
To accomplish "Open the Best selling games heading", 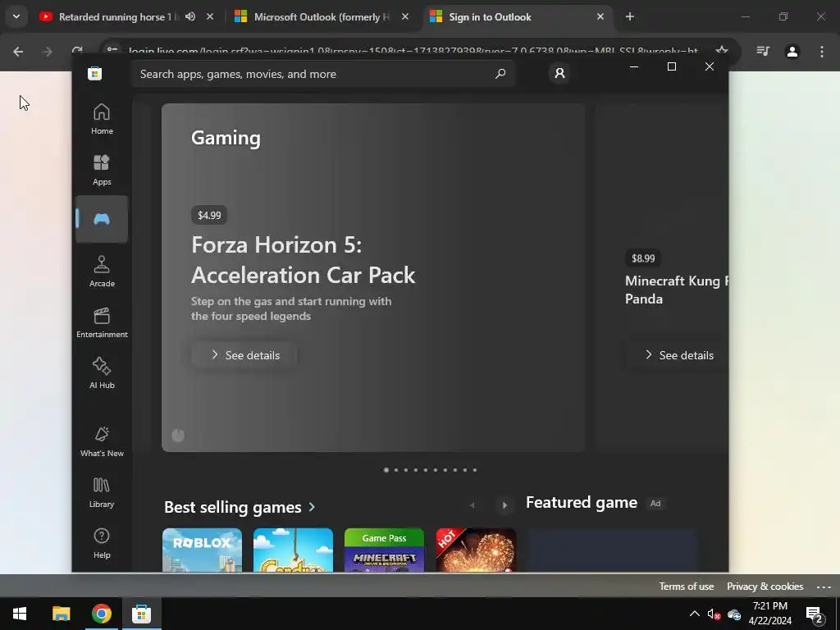I will tap(233, 507).
